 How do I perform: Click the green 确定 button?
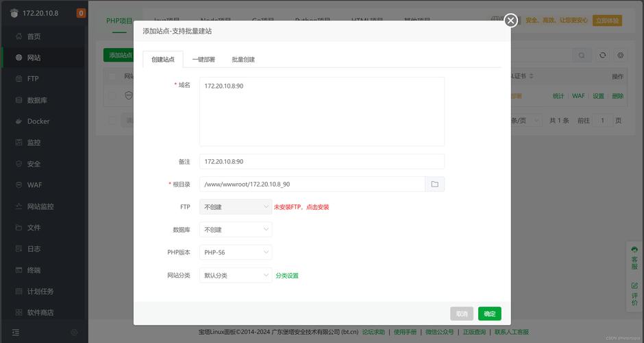[490, 314]
